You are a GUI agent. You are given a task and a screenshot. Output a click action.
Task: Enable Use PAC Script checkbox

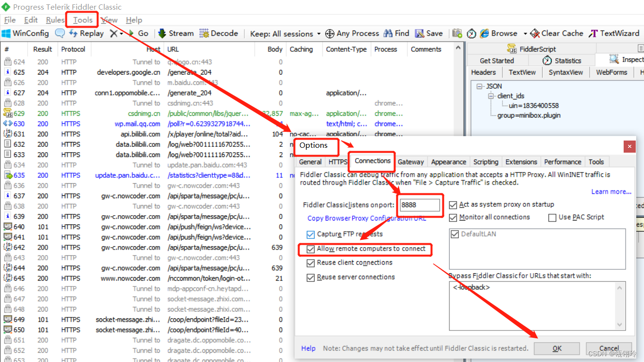[552, 218]
